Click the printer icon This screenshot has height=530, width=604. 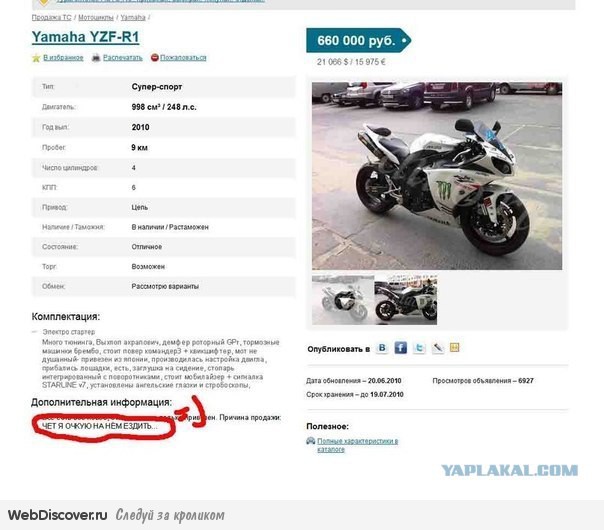point(96,58)
